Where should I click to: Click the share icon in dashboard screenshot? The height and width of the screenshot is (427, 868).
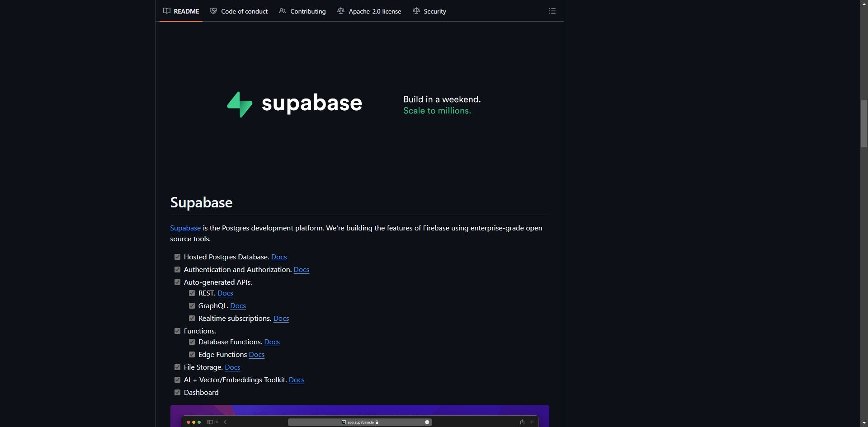[x=522, y=422]
